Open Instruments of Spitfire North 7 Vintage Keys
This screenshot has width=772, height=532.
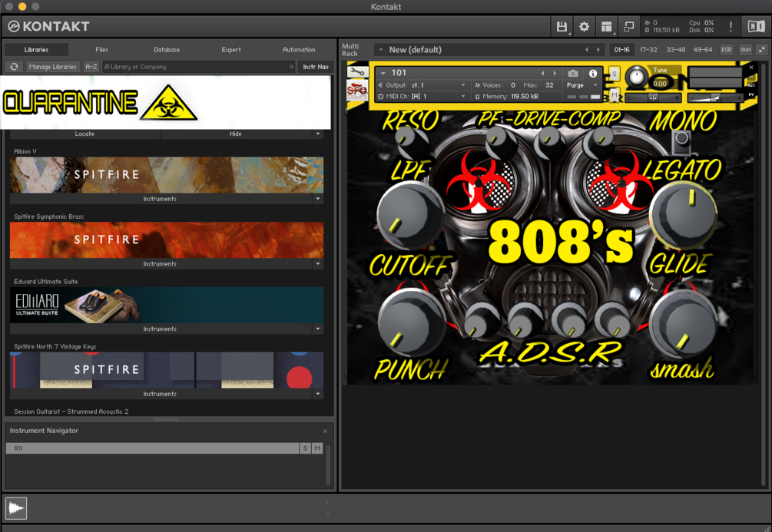pyautogui.click(x=160, y=394)
